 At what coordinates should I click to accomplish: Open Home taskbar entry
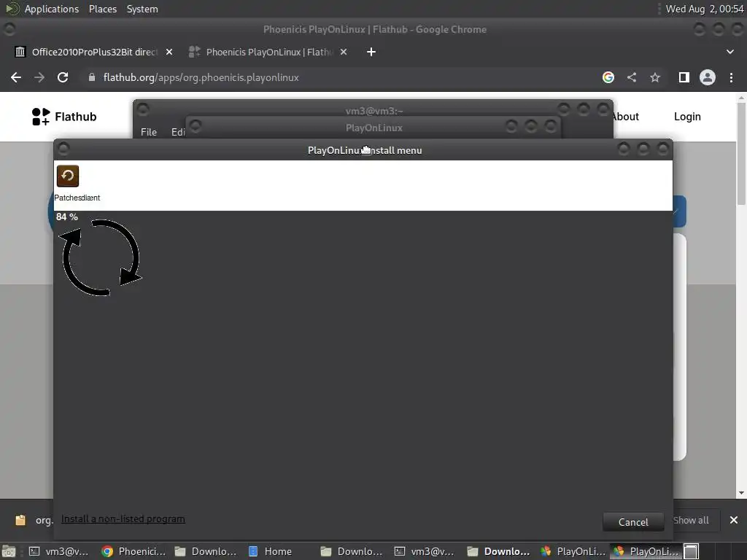coord(271,551)
